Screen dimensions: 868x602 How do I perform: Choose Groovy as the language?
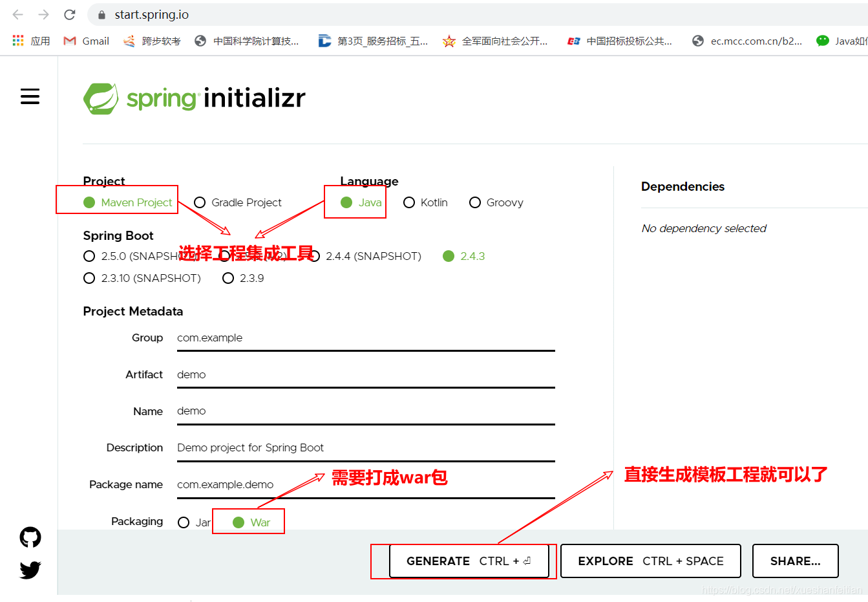(x=496, y=202)
